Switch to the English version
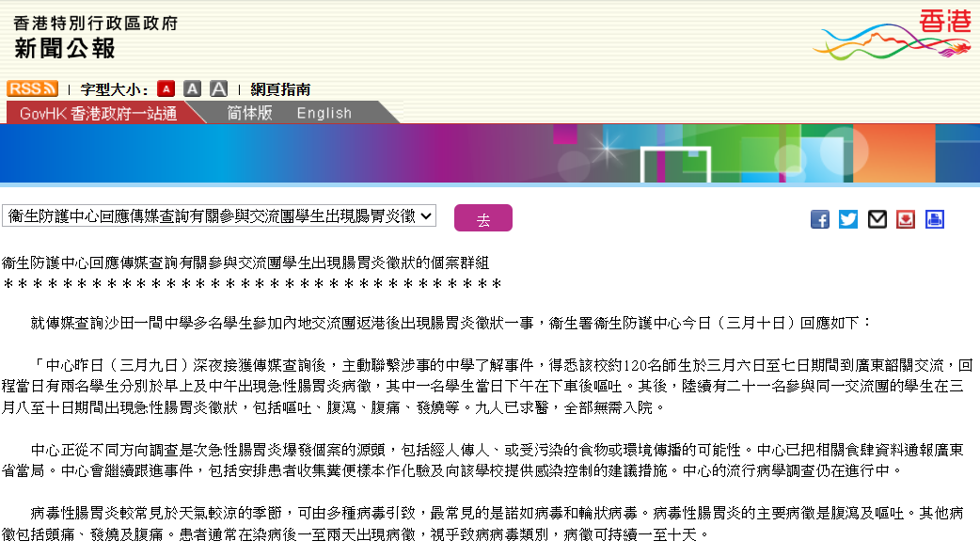 [324, 113]
